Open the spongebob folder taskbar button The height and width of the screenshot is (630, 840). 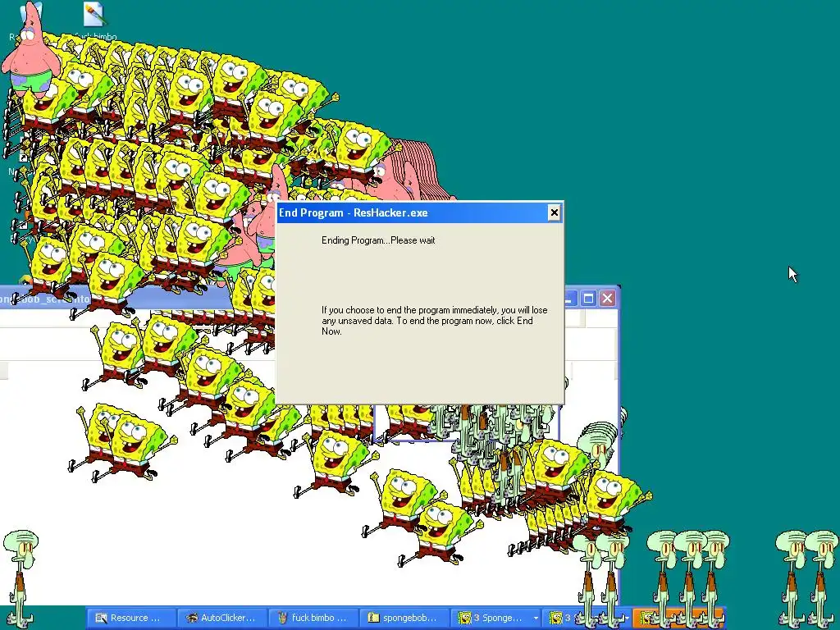(404, 618)
